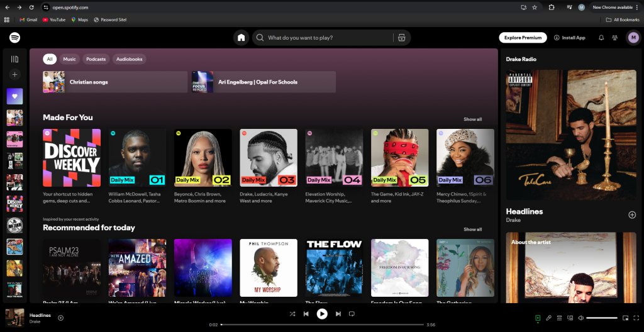Show all Made For You mixes
644x332 pixels.
tap(472, 119)
